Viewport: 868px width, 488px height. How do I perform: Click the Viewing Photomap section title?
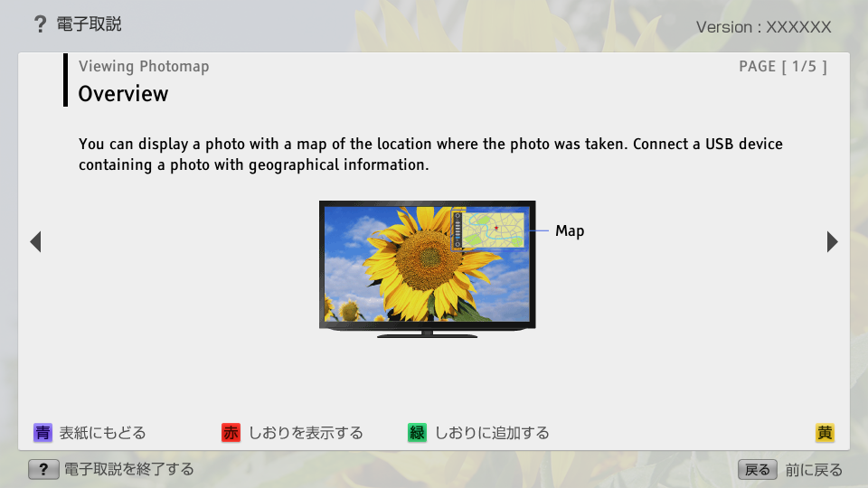[144, 66]
